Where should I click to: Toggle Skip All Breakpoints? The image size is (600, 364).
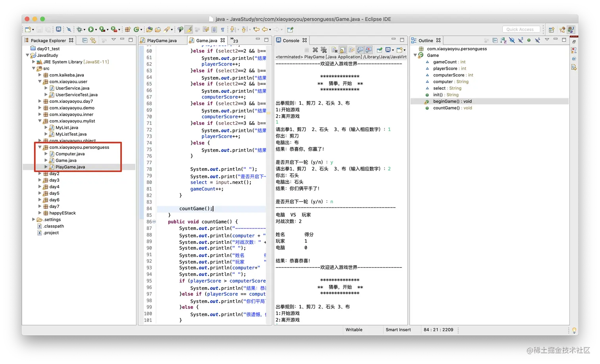pyautogui.click(x=69, y=29)
